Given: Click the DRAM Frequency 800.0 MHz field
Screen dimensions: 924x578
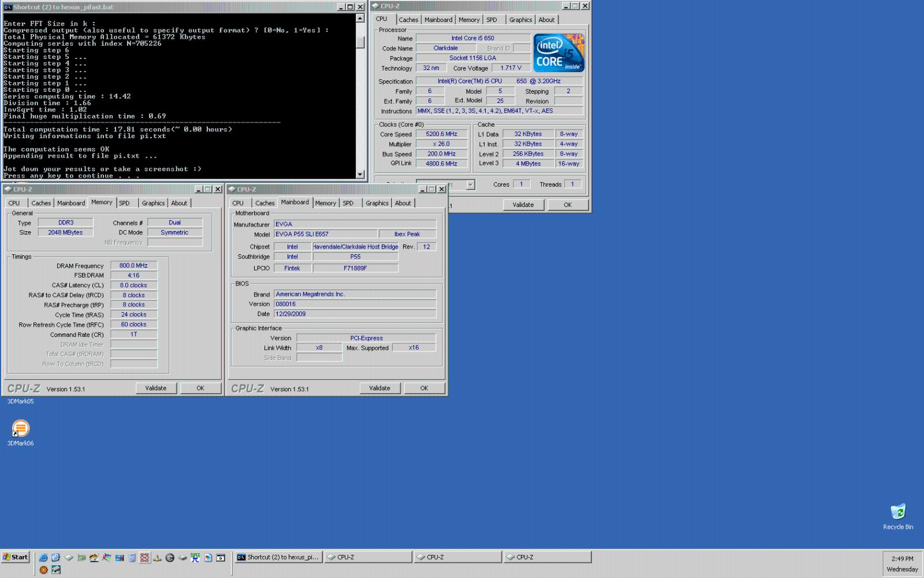Looking at the screenshot, I should click(133, 266).
